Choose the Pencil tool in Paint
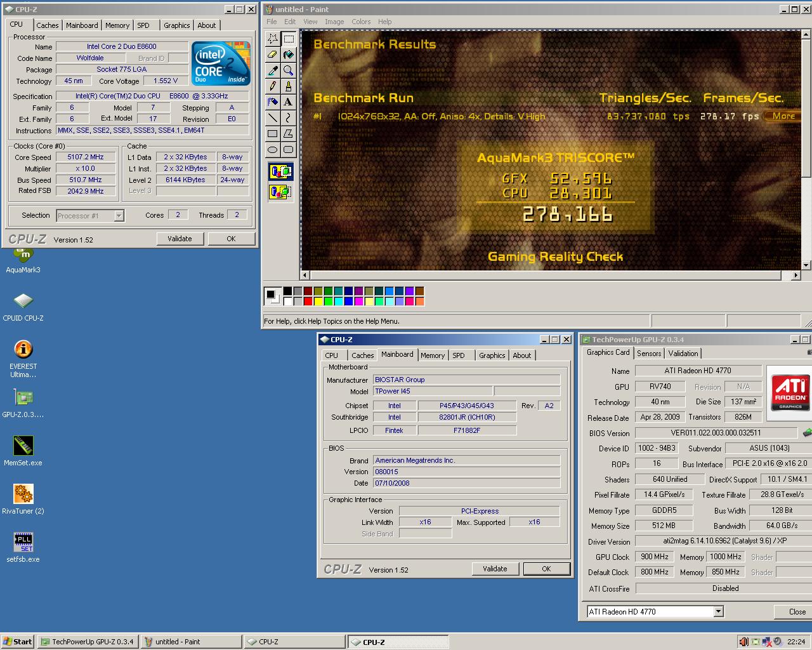Screen dimensions: 812x650 click(x=273, y=86)
